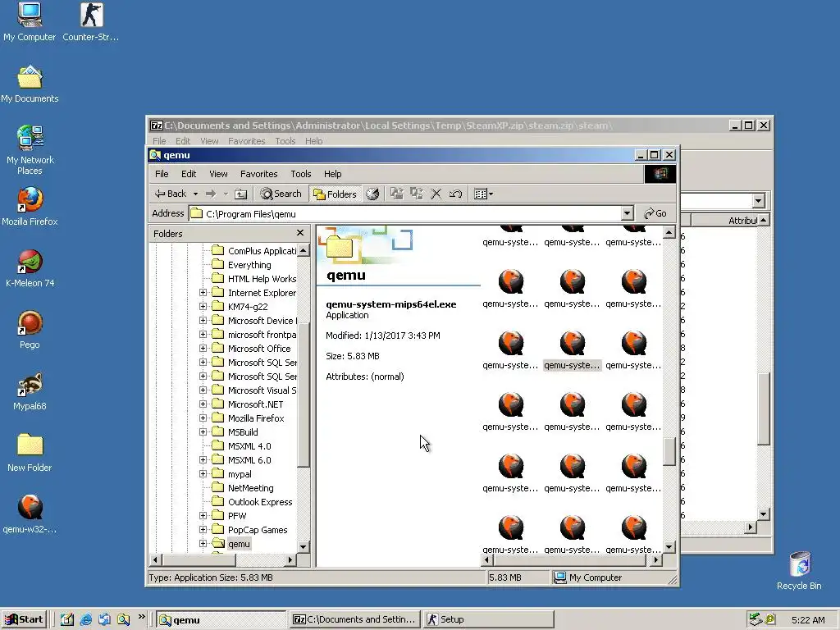Open the History pane icon in toolbar
Image resolution: width=840 pixels, height=630 pixels.
tap(372, 194)
